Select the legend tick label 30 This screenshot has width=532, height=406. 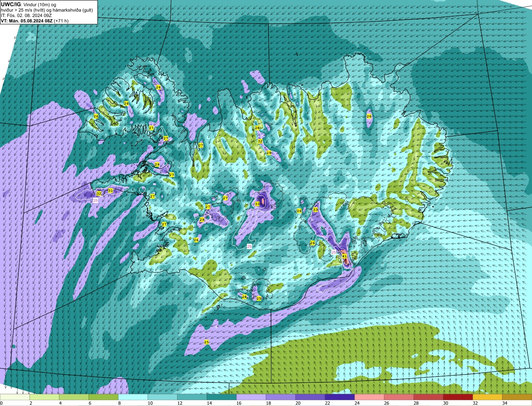446,403
